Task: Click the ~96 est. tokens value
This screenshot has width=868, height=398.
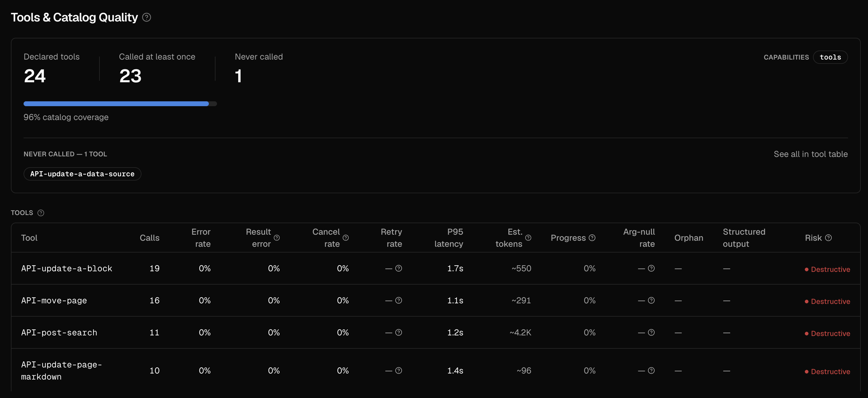Action: [x=524, y=371]
